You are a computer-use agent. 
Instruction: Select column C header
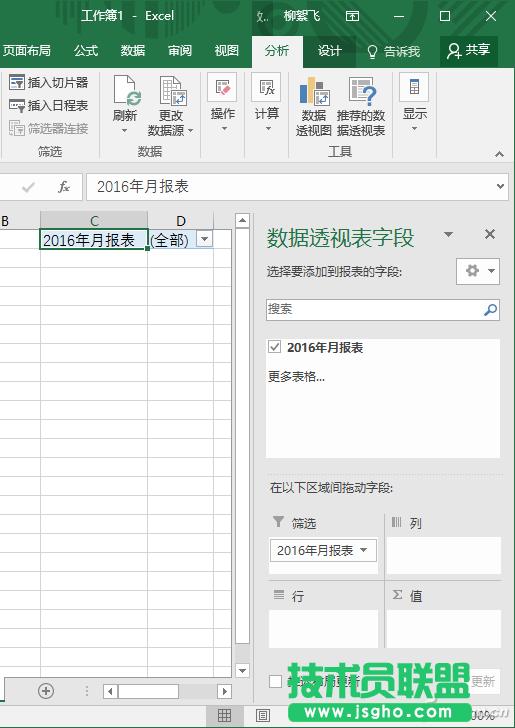(94, 221)
